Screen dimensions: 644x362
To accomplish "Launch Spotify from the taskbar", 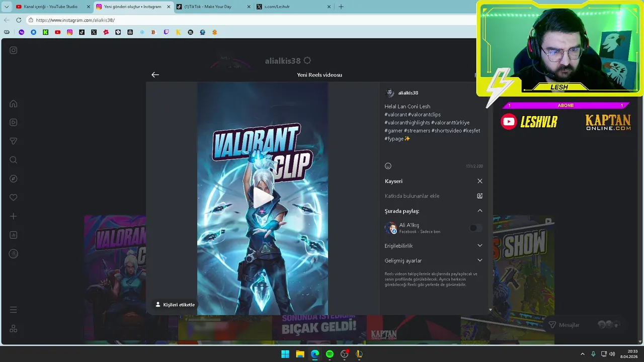I will 330,354.
